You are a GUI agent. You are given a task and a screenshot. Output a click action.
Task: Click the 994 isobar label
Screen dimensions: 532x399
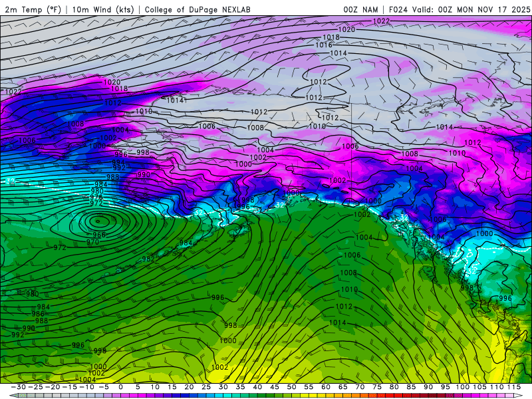coord(119,162)
